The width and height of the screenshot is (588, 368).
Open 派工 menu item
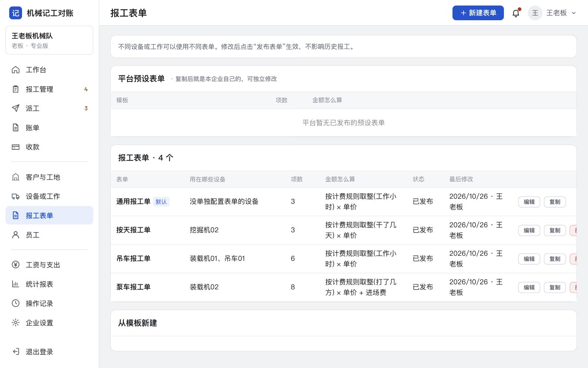[x=49, y=108]
